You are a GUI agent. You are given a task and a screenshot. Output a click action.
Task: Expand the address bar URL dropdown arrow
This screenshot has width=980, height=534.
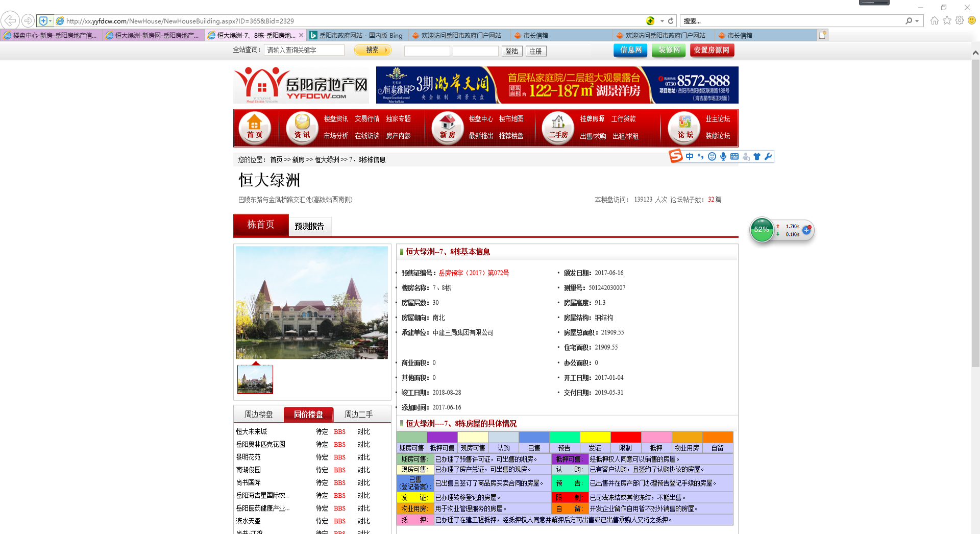[x=662, y=21]
